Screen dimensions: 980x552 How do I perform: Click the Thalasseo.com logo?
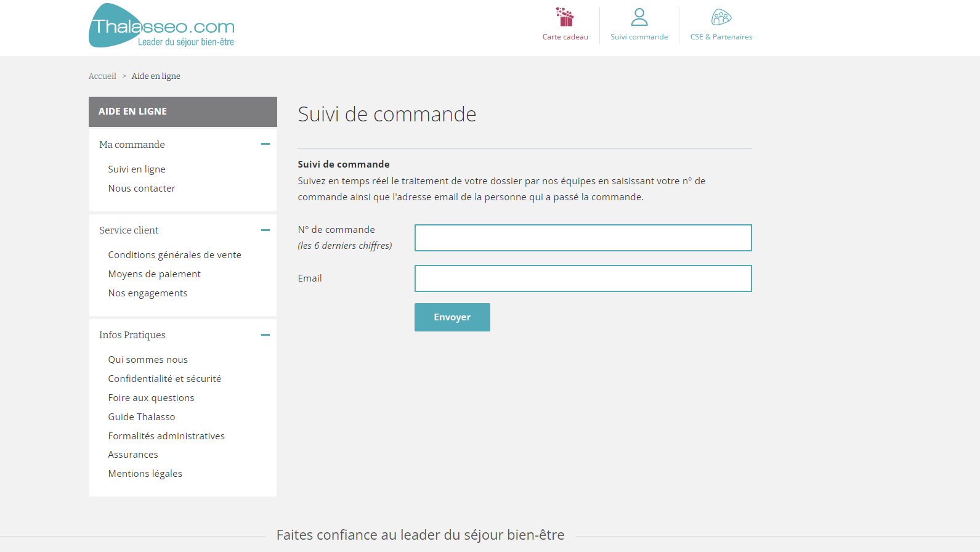pos(161,26)
